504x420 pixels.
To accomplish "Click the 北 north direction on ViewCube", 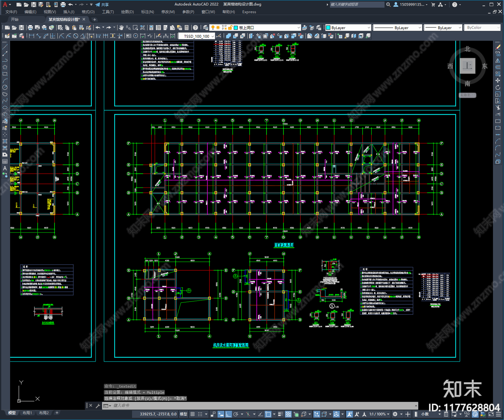I will click(467, 49).
